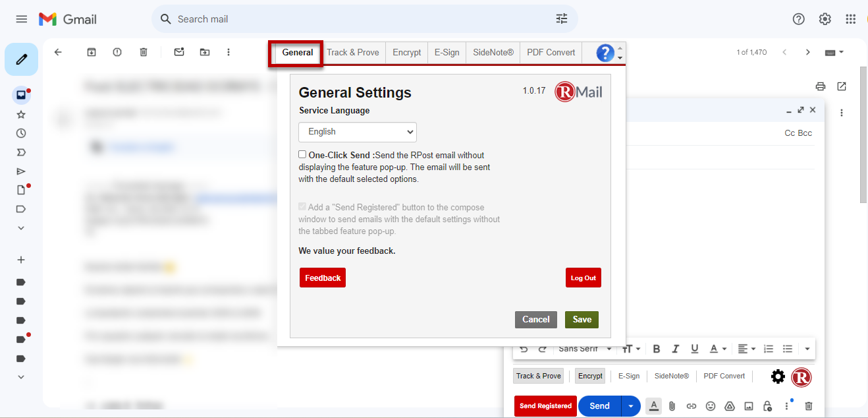Switch to the E-Sign tab

(x=447, y=53)
